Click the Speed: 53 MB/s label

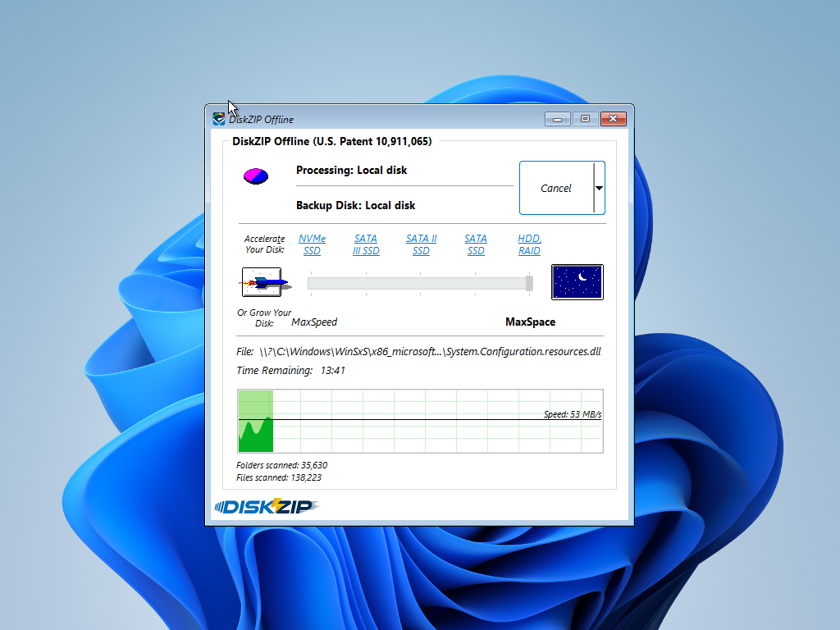coord(572,414)
